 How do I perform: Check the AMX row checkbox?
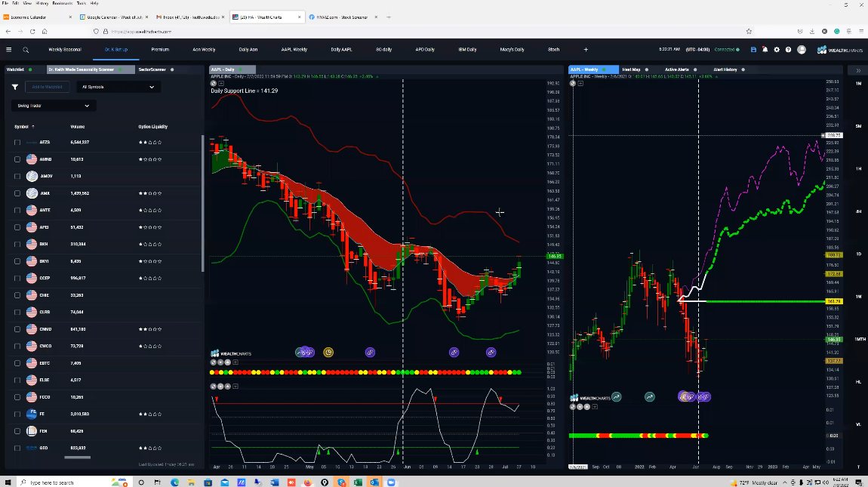pyautogui.click(x=17, y=193)
